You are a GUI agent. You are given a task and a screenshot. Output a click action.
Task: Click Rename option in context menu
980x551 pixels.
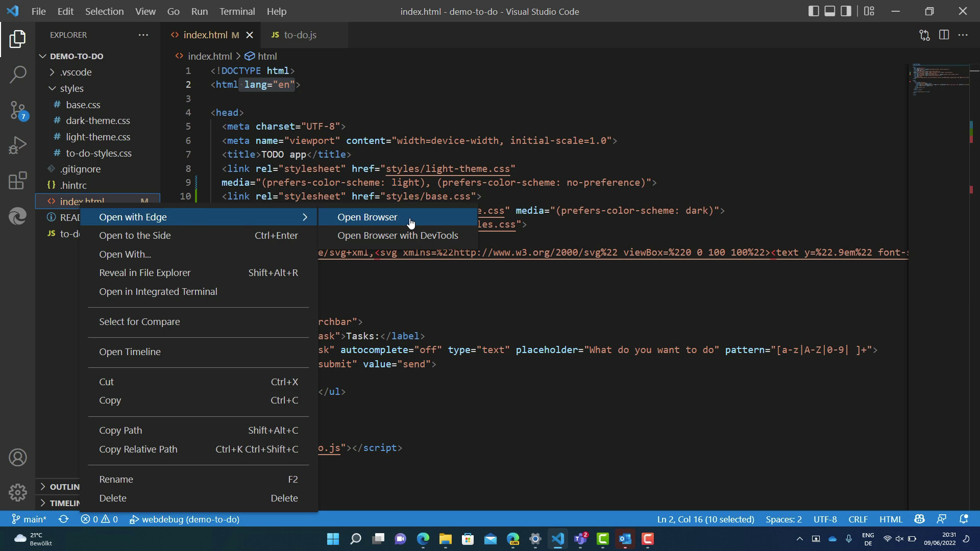(116, 479)
